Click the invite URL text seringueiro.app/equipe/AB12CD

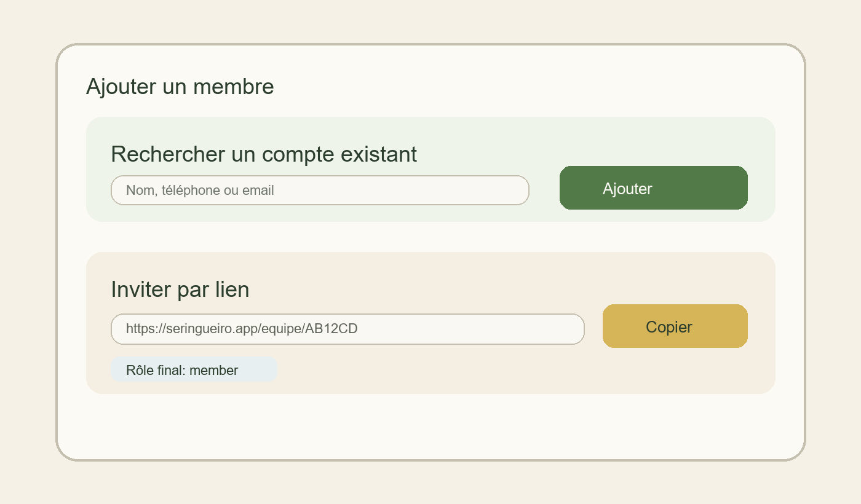(242, 329)
